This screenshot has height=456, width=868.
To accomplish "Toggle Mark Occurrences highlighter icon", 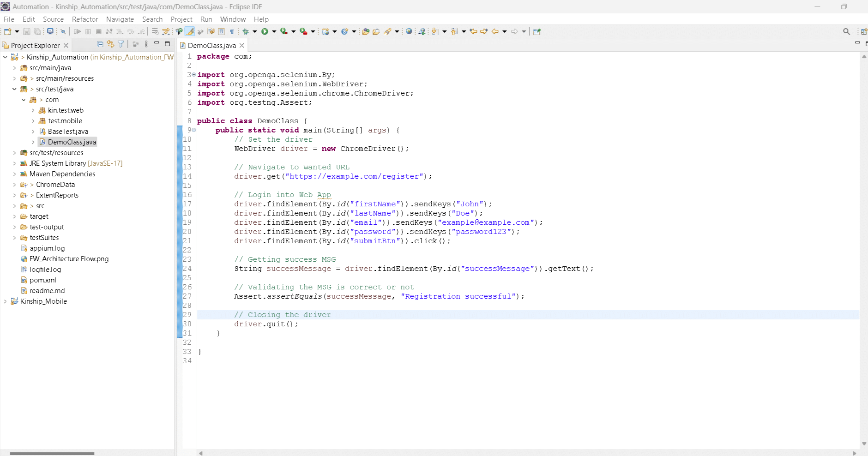I will [x=190, y=31].
